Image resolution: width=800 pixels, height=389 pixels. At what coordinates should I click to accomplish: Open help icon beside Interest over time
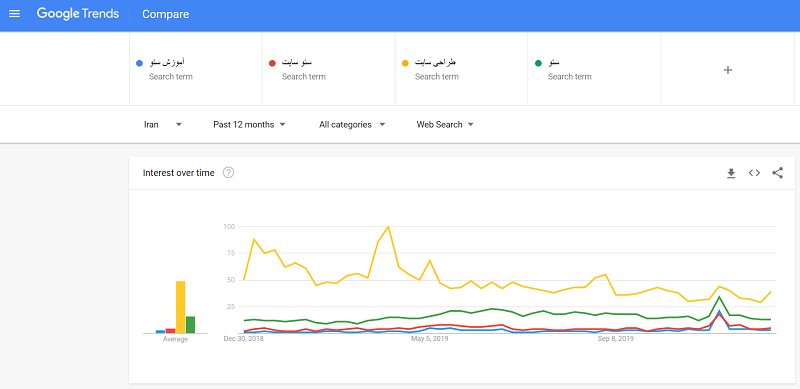pyautogui.click(x=229, y=173)
